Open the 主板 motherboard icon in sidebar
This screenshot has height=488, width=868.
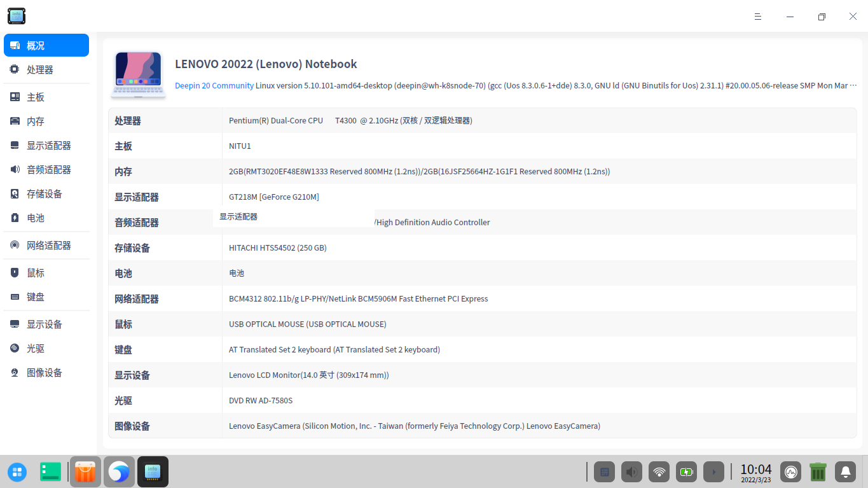(x=15, y=97)
